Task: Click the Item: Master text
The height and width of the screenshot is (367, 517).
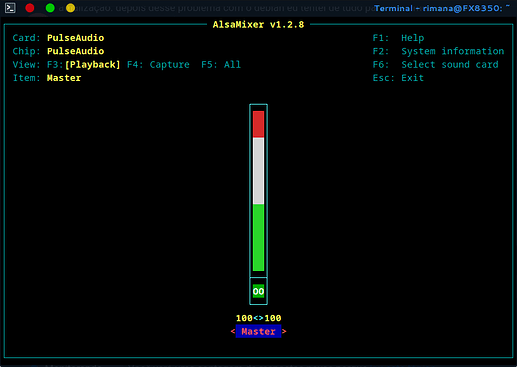Action: tap(47, 78)
